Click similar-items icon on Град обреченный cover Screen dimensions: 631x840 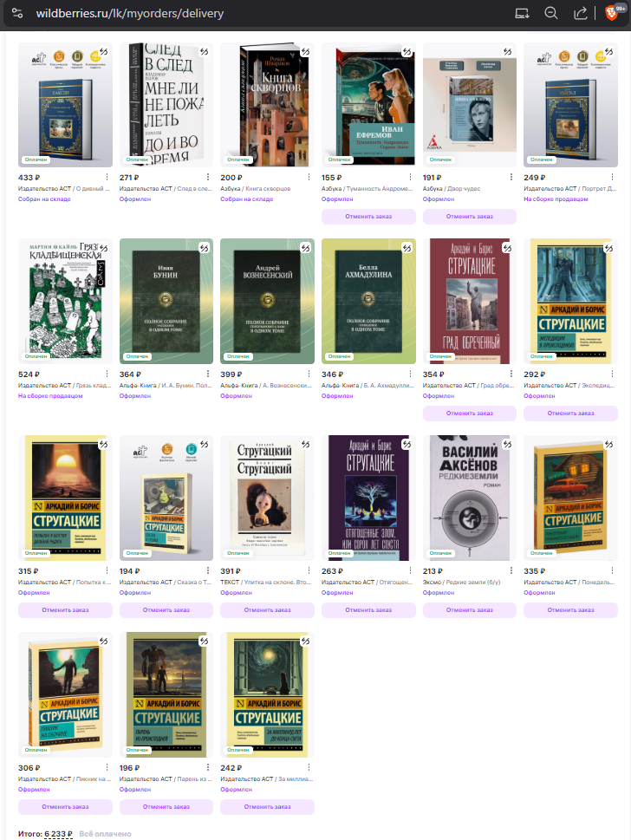coord(507,248)
